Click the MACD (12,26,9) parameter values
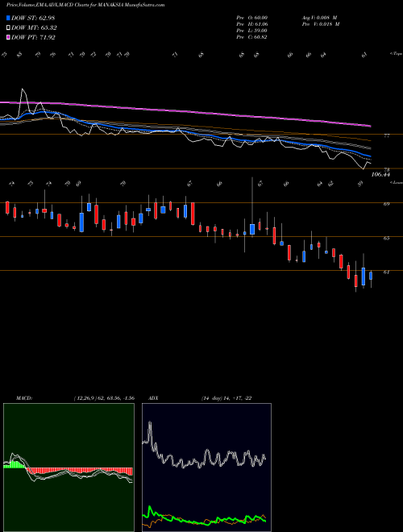Image resolution: width=403 pixels, height=532 pixels. coord(104,398)
